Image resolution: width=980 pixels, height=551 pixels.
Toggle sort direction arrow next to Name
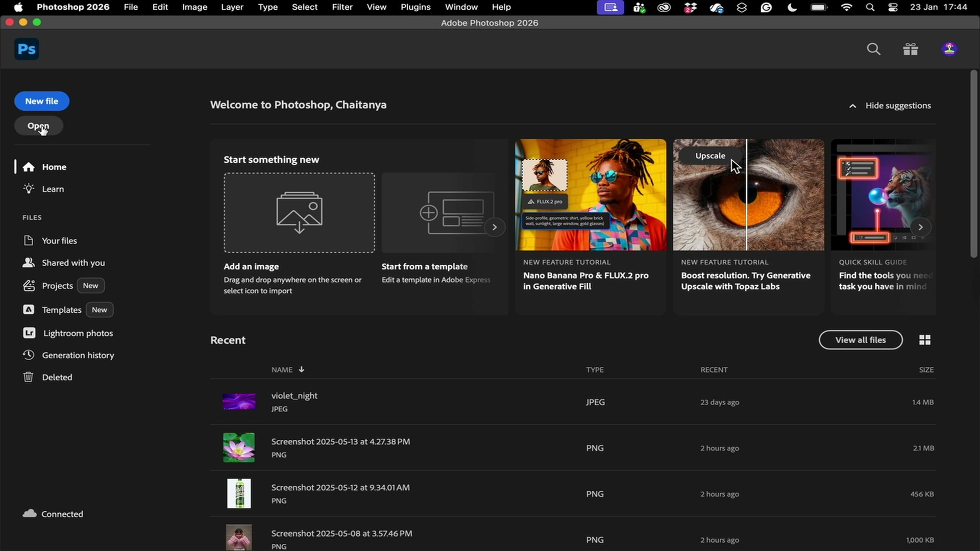click(302, 369)
